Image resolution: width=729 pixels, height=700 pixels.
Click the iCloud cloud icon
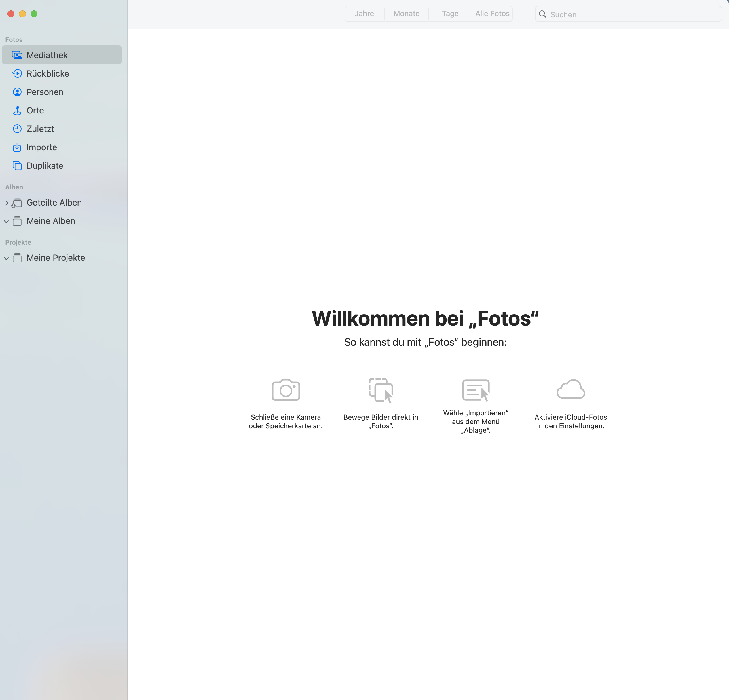coord(571,389)
